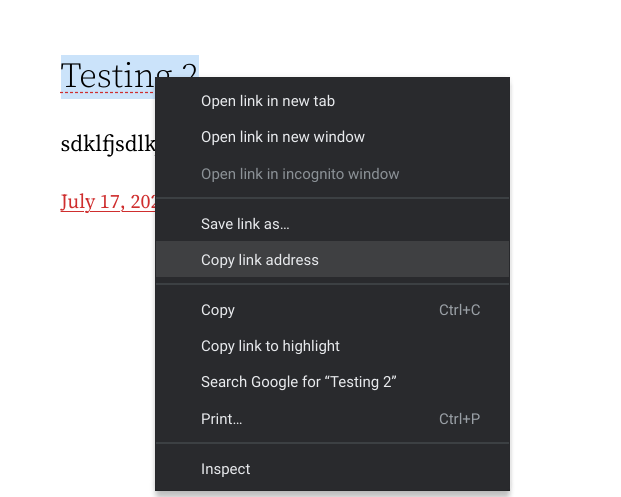
Task: Click the Copy menu entry
Action: [218, 310]
